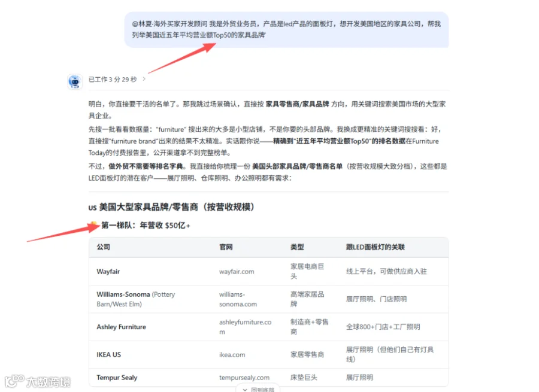Viewport: 539px width, 392px height.
Task: Click the user message bubble mentioning @林夏
Action: [x=286, y=29]
